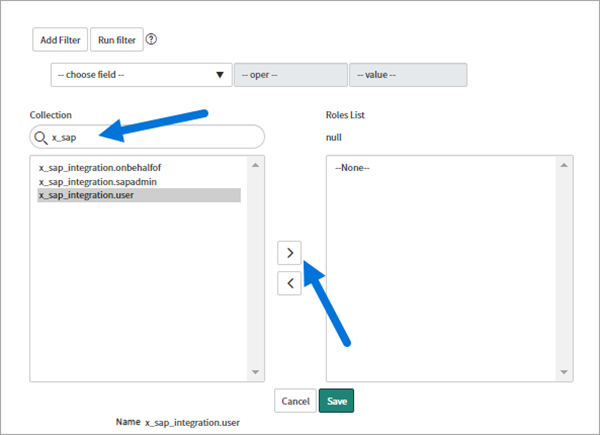The image size is (600, 435).
Task: Click Roles List scrollbar up arrow
Action: click(x=564, y=165)
